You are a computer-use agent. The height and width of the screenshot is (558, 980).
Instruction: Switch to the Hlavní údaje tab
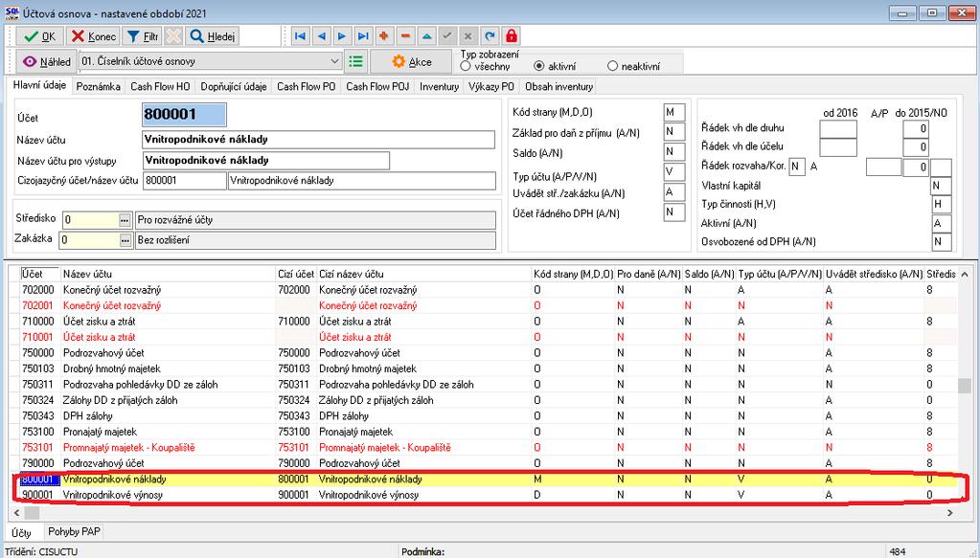pyautogui.click(x=39, y=86)
